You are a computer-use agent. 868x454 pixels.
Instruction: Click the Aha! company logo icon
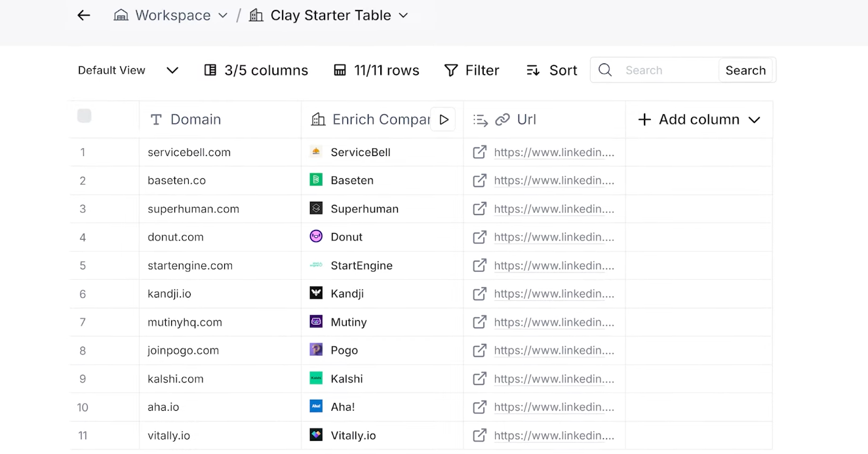coord(316,406)
